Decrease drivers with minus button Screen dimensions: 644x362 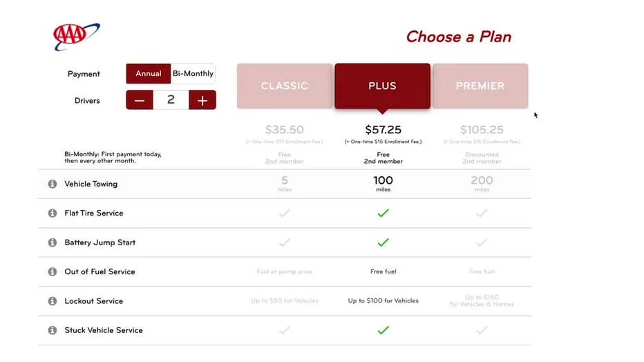(140, 100)
